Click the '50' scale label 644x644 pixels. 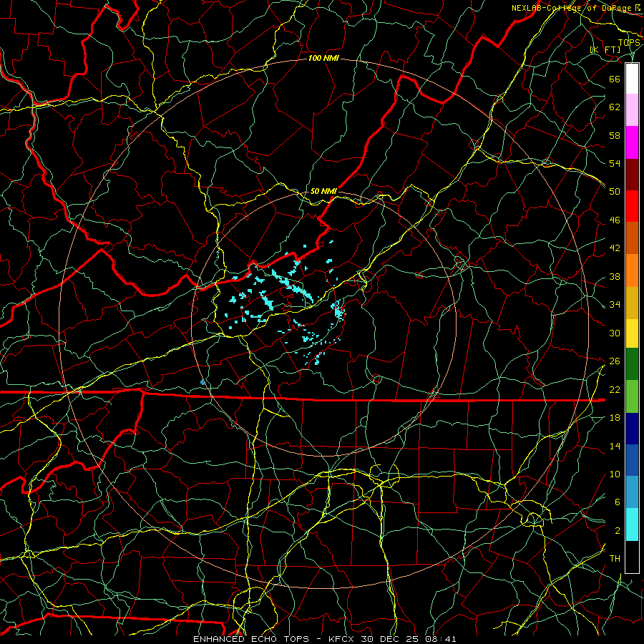click(x=615, y=191)
